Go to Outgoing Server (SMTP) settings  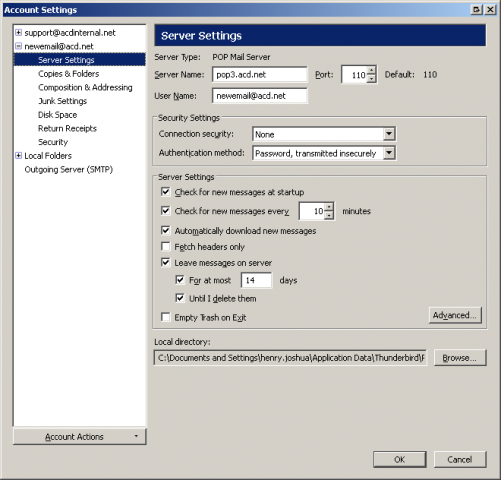click(x=69, y=170)
